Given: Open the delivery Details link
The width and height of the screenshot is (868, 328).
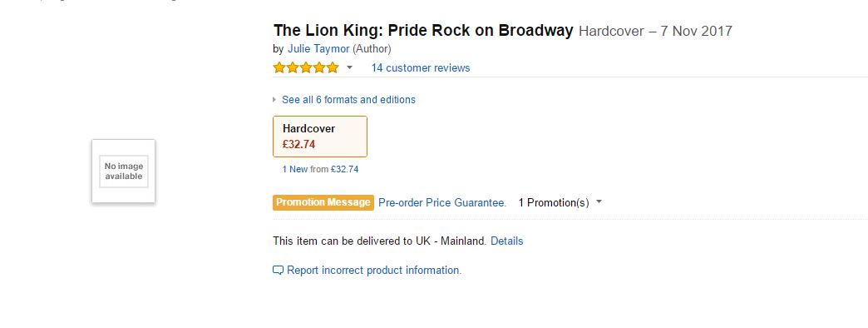Looking at the screenshot, I should [x=506, y=241].
